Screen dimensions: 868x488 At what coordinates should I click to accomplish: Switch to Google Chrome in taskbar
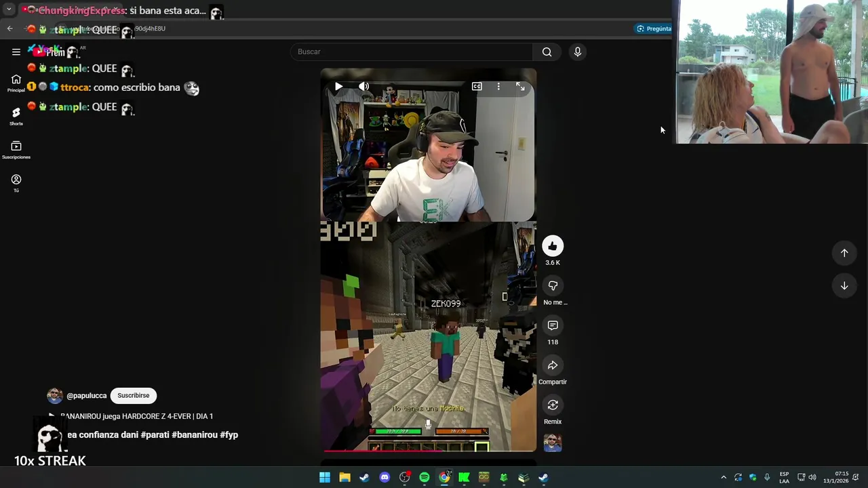pyautogui.click(x=444, y=478)
